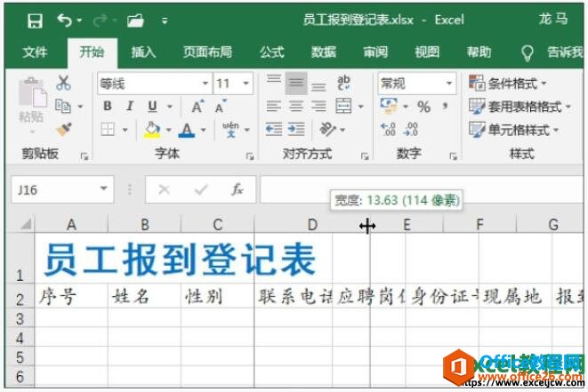Click the Bottom Align icon
This screenshot has width=588, height=392.
tap(318, 86)
